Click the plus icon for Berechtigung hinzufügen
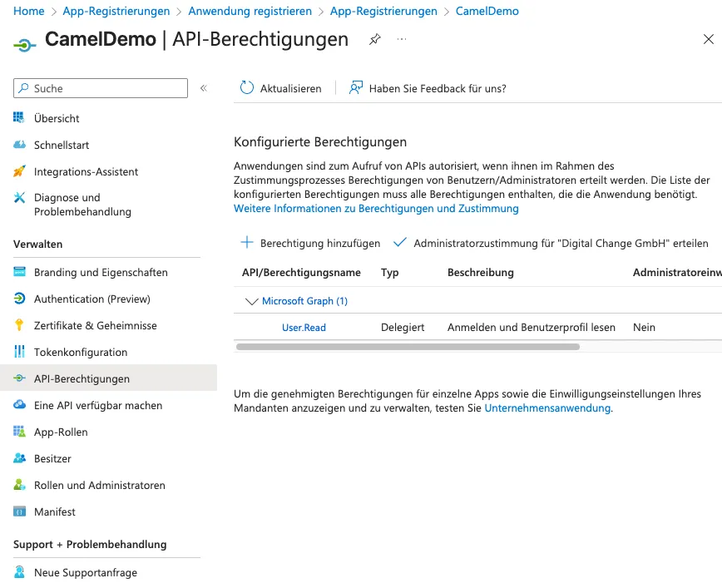 [x=247, y=242]
